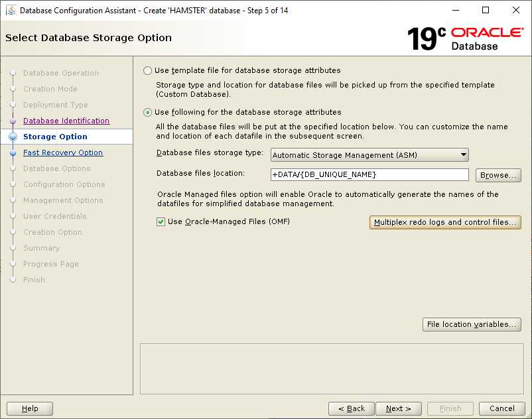Click the 'Deployment Type' step label
Viewport: 532px width, 419px height.
pos(55,105)
